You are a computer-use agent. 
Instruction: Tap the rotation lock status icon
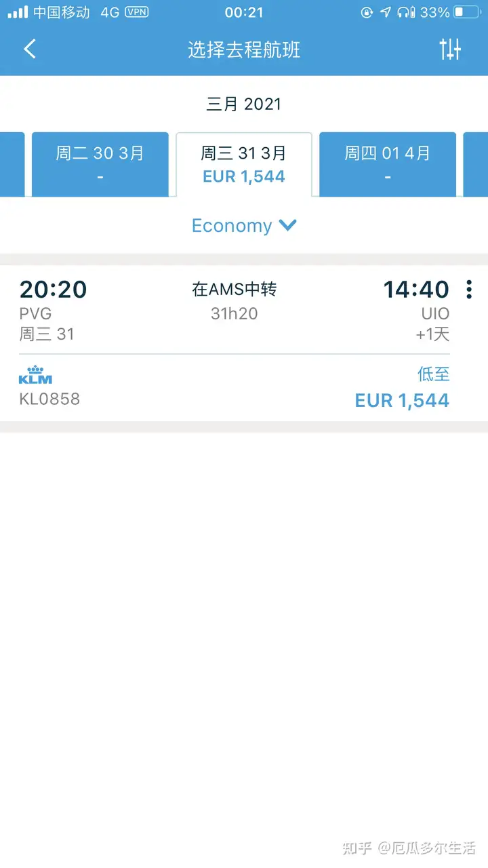367,12
